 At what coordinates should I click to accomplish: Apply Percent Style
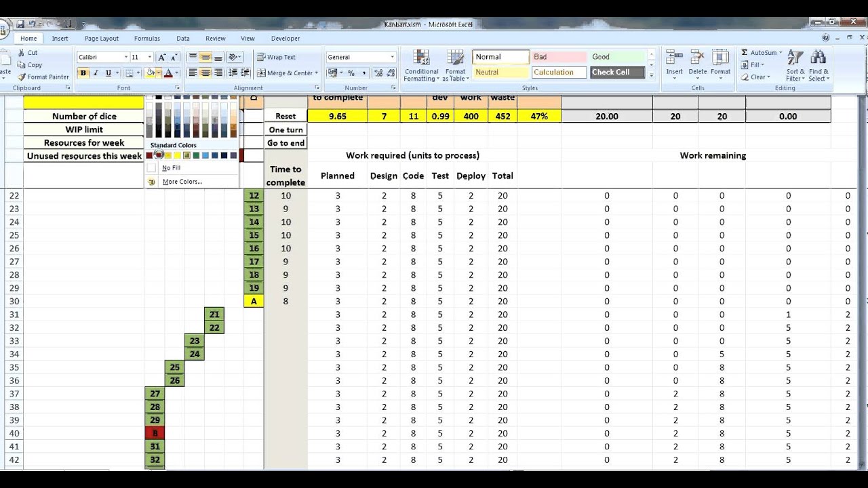point(351,73)
